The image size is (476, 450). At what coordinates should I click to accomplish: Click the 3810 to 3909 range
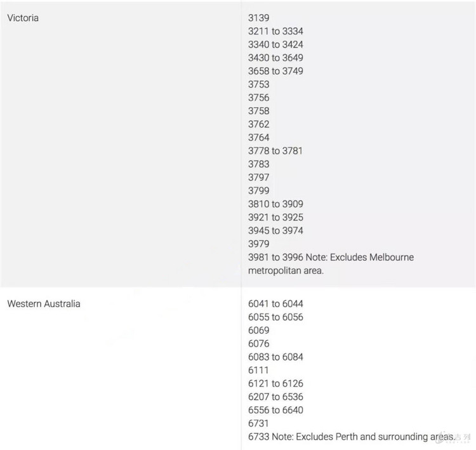click(x=275, y=204)
